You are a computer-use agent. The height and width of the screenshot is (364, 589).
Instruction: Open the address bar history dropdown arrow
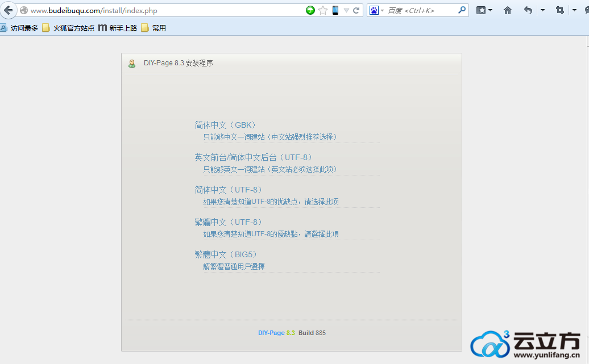346,11
